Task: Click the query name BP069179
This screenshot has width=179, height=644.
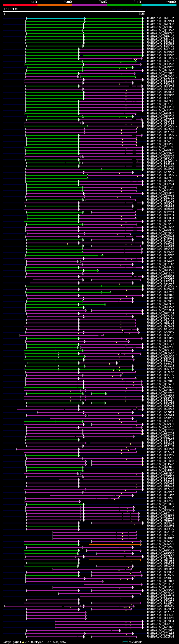Action: click(11, 9)
